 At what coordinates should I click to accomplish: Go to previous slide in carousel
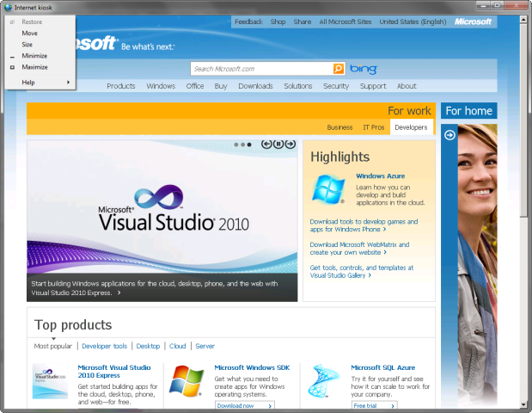tap(266, 145)
